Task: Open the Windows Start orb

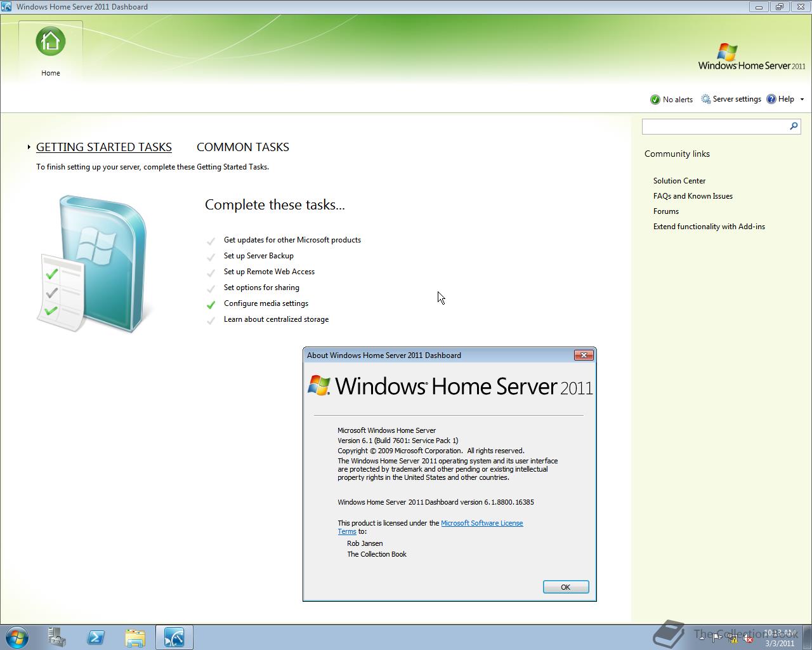Action: point(16,637)
